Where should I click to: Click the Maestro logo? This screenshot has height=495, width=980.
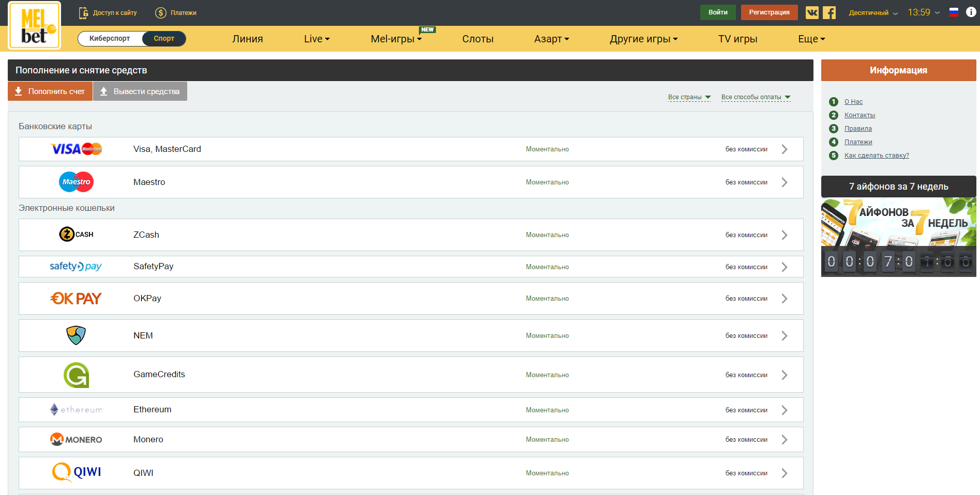pyautogui.click(x=76, y=182)
